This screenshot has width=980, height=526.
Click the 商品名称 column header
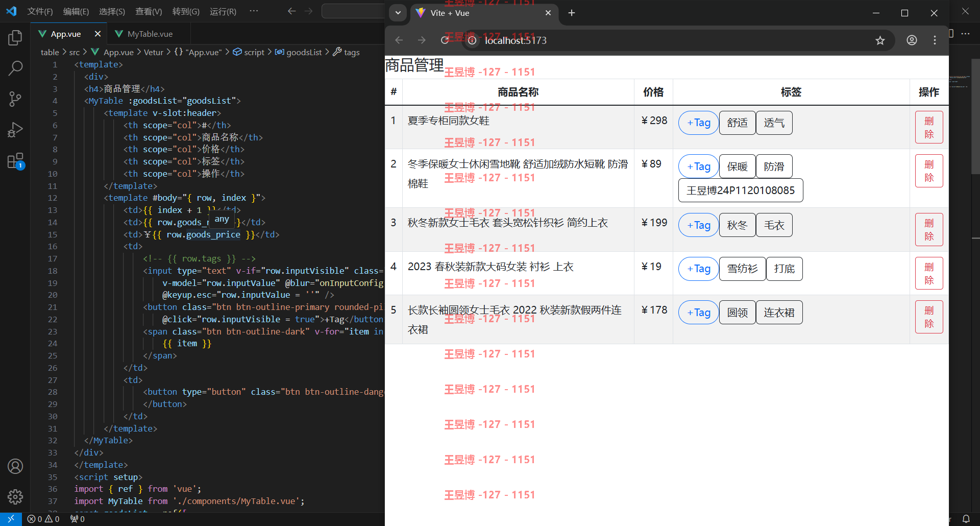[518, 92]
